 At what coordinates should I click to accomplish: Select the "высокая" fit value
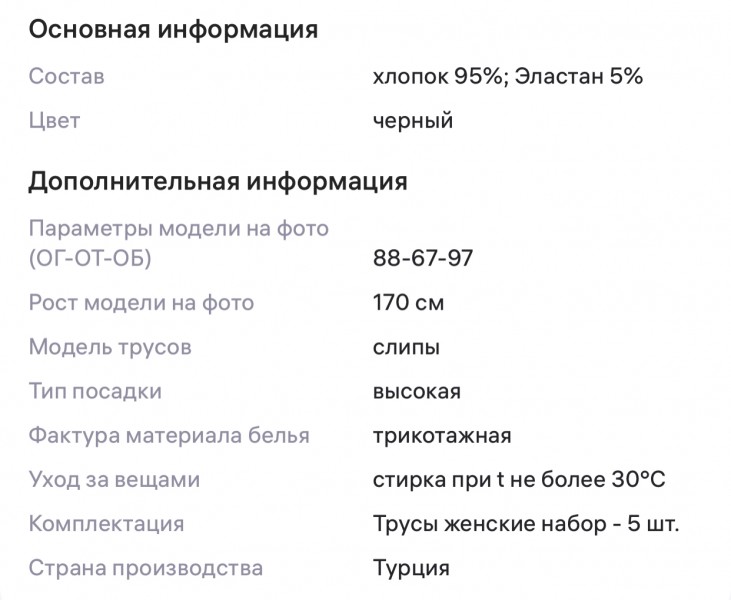[x=416, y=391]
